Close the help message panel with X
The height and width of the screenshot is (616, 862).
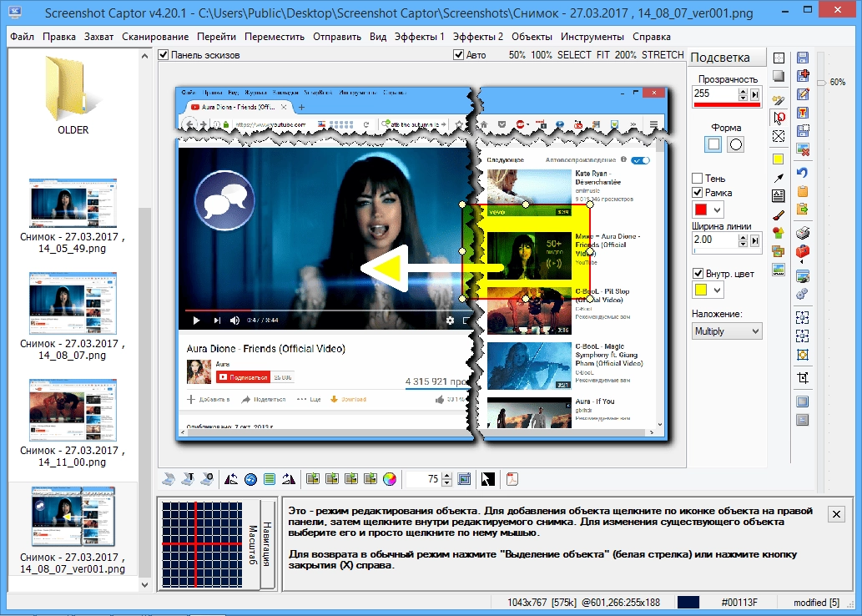coord(836,514)
